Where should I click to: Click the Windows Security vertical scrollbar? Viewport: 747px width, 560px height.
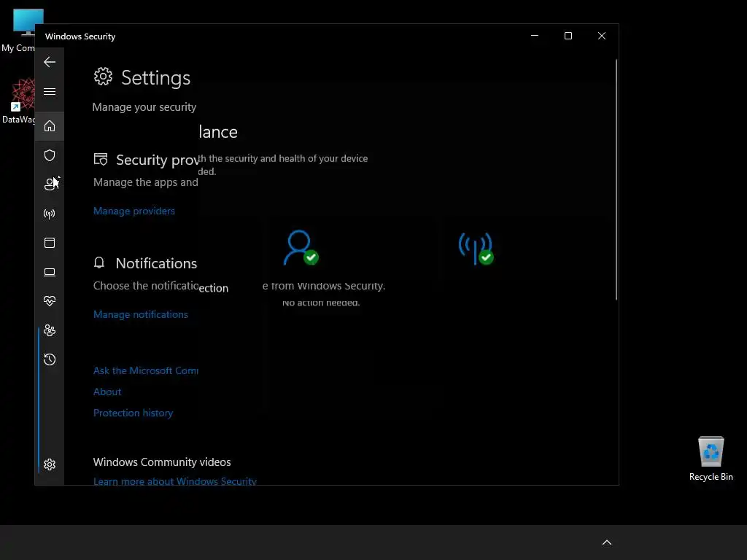(x=616, y=180)
